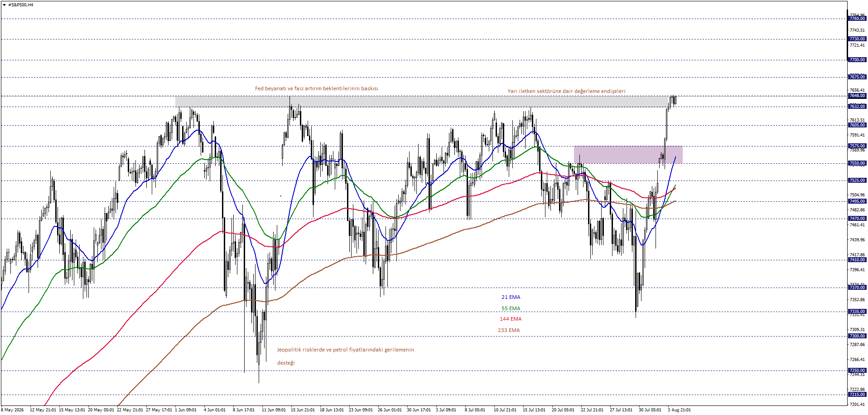This screenshot has width=868, height=415.
Task: Click the 7201.41 price axis value
Action: pyautogui.click(x=857, y=404)
